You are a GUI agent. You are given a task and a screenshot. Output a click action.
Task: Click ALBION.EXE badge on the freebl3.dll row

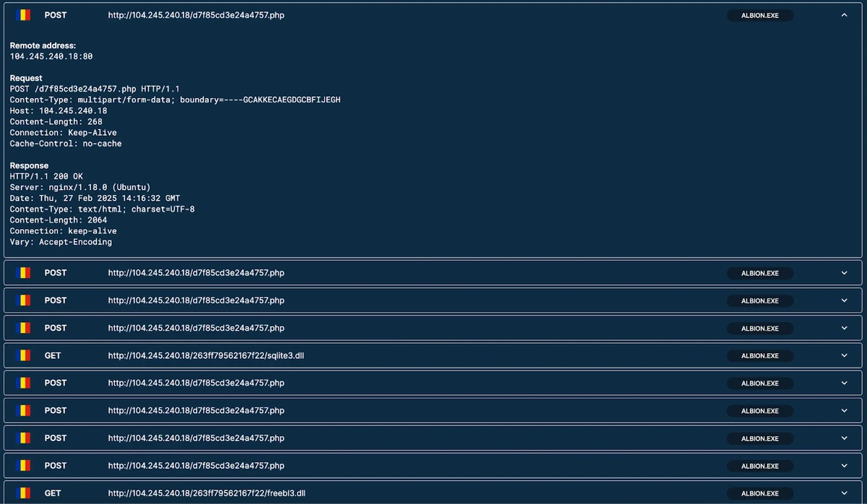759,493
